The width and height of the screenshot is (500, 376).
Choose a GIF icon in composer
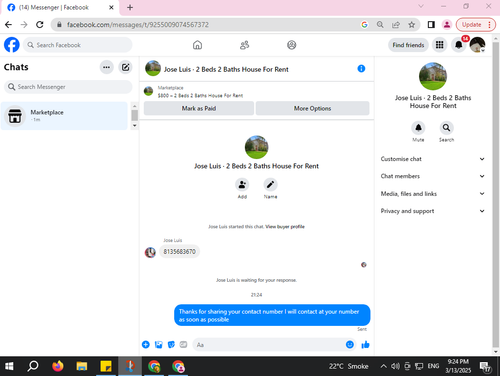pyautogui.click(x=183, y=345)
